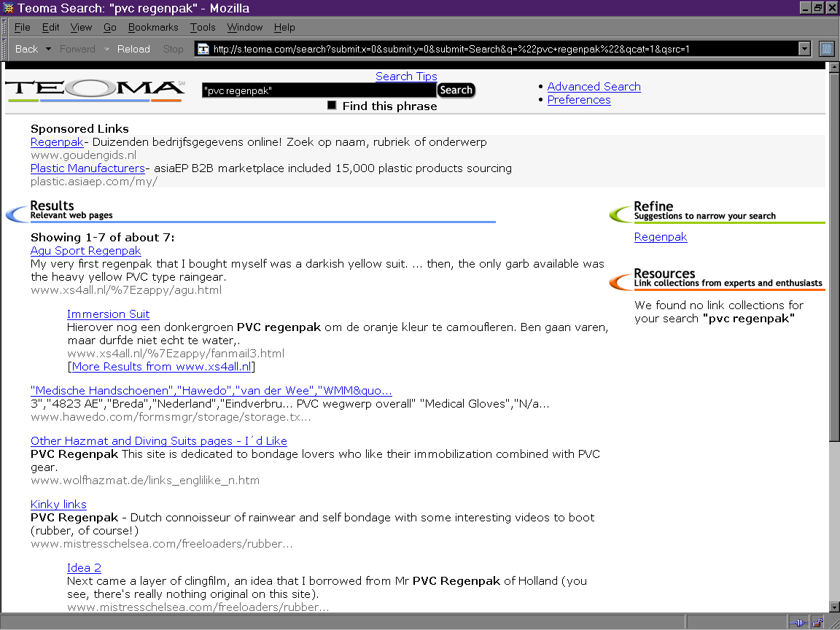
Task: Click the 'We found no link collections' message
Action: (719, 312)
